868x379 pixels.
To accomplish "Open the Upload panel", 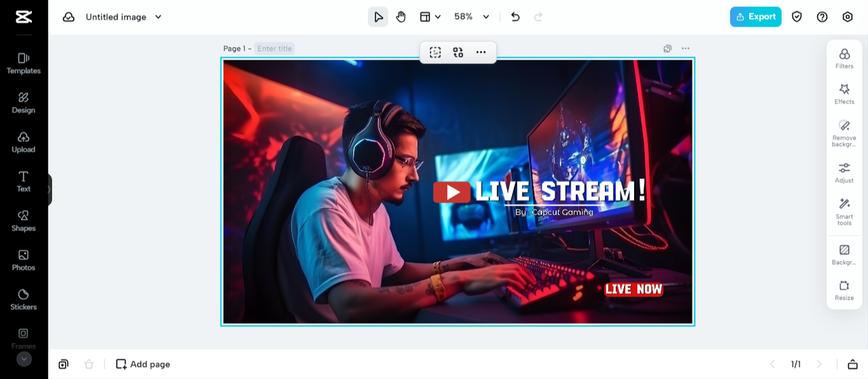I will (24, 142).
